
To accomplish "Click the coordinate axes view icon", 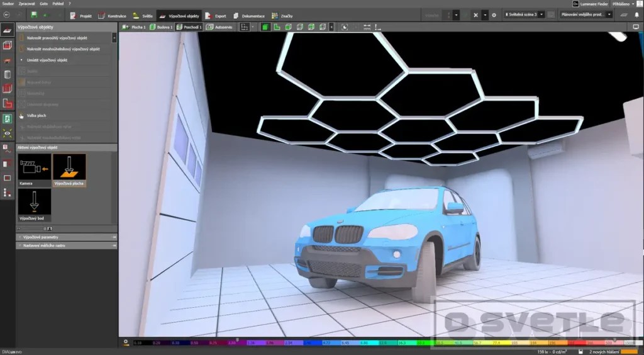I will point(245,27).
